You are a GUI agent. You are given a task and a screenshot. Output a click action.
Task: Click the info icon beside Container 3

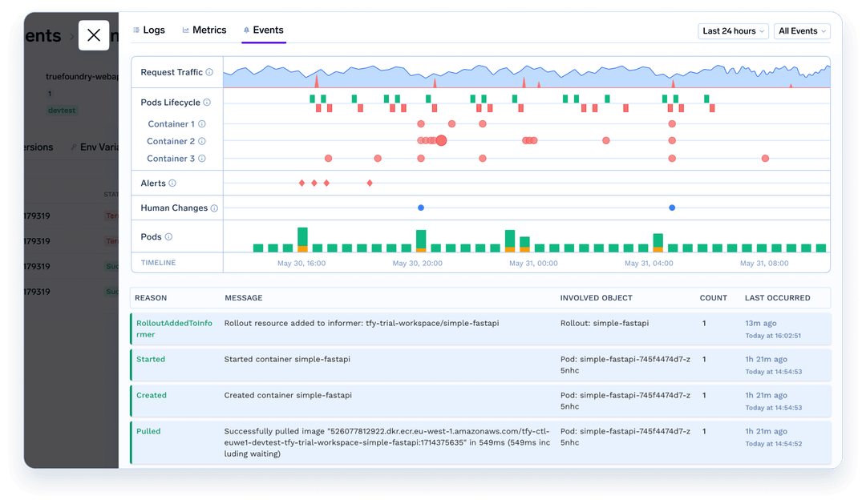click(203, 158)
